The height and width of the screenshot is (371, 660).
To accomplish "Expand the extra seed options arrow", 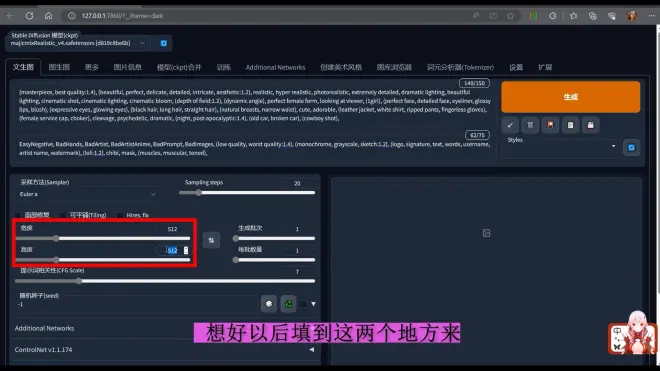I will (x=313, y=304).
